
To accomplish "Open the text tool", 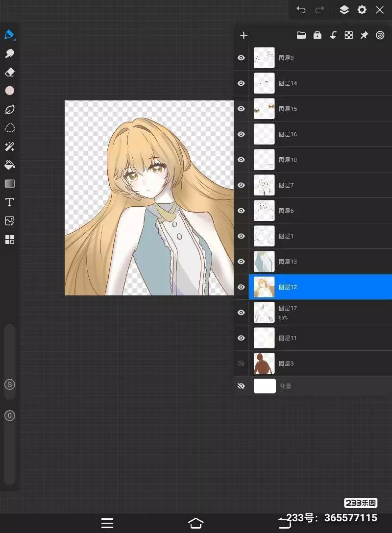I will [x=9, y=202].
